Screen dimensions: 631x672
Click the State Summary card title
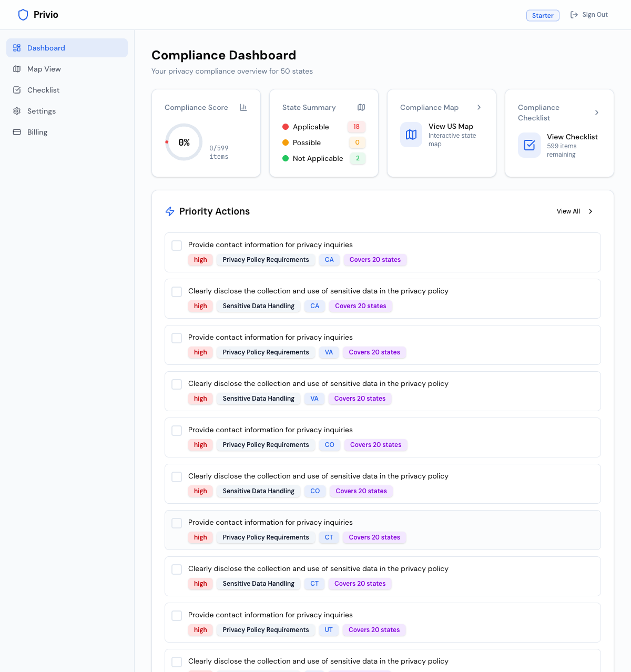tap(309, 107)
